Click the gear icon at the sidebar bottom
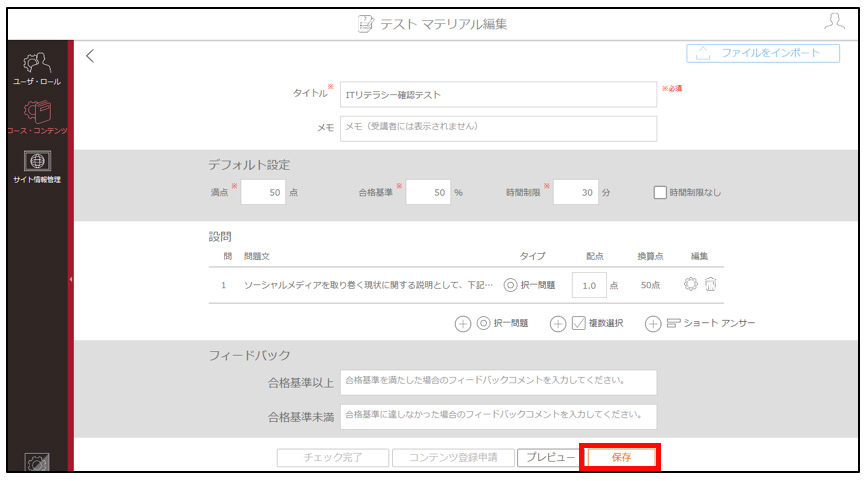The width and height of the screenshot is (866, 481). (x=37, y=463)
